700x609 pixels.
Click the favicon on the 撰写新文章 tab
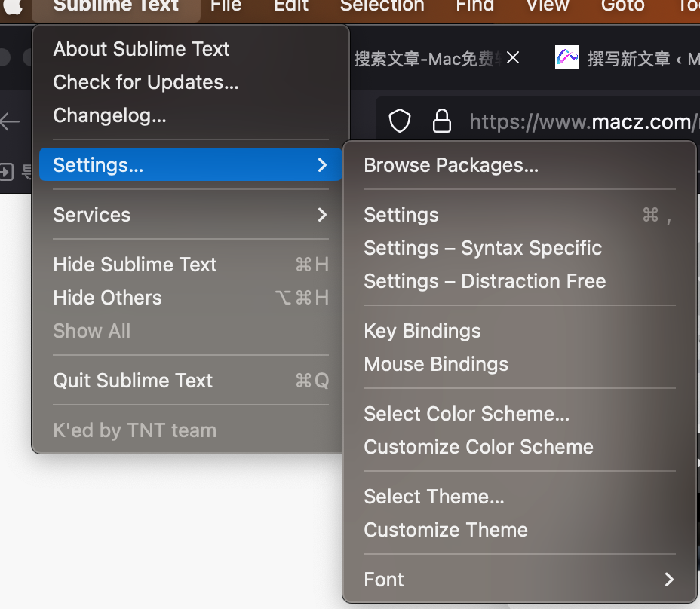(567, 58)
